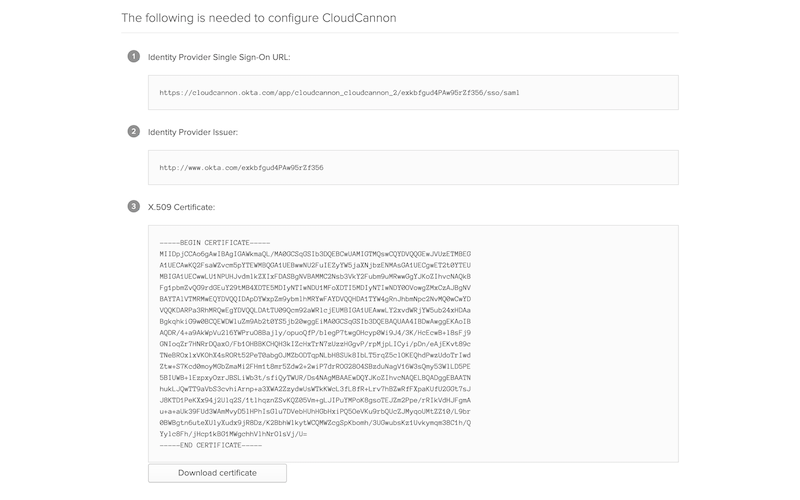Image resolution: width=800 pixels, height=500 pixels.
Task: Click the final certificate line starting Yy1c8Fh
Action: (x=233, y=434)
